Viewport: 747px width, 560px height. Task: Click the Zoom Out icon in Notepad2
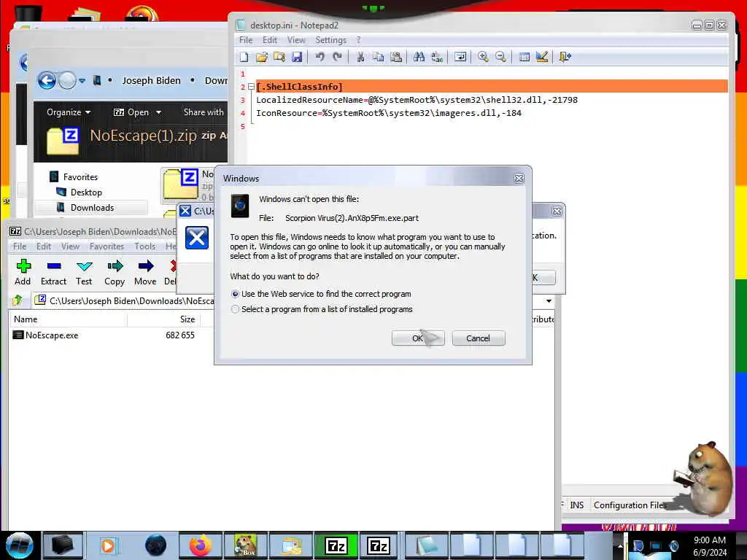[x=500, y=57]
